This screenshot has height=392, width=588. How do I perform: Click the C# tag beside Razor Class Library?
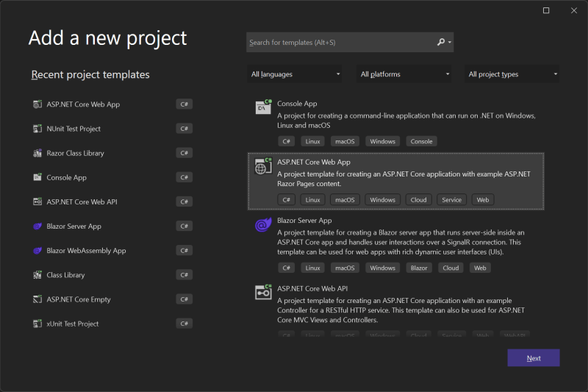[x=184, y=153]
